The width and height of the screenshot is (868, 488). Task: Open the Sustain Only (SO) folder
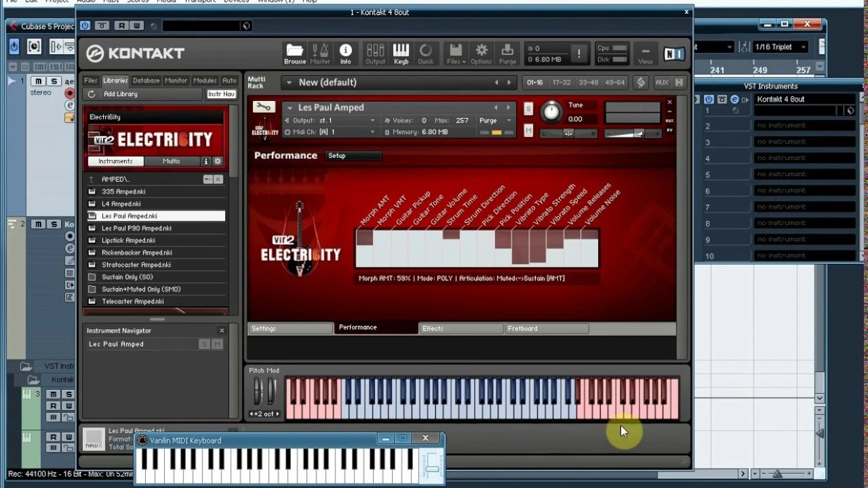coord(155,277)
